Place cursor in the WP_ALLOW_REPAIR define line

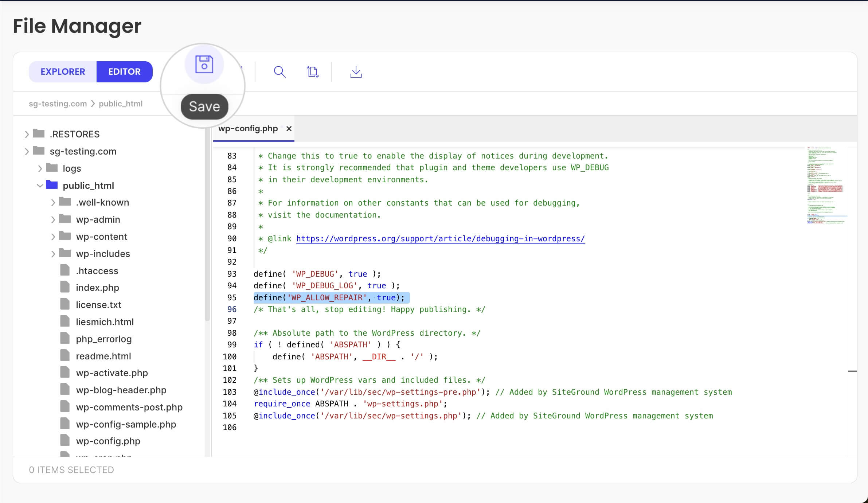click(329, 297)
